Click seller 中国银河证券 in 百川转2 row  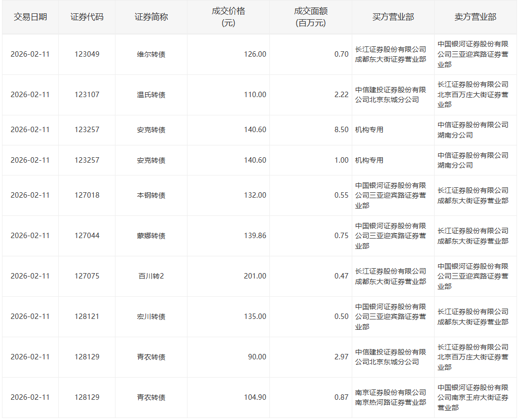473,277
